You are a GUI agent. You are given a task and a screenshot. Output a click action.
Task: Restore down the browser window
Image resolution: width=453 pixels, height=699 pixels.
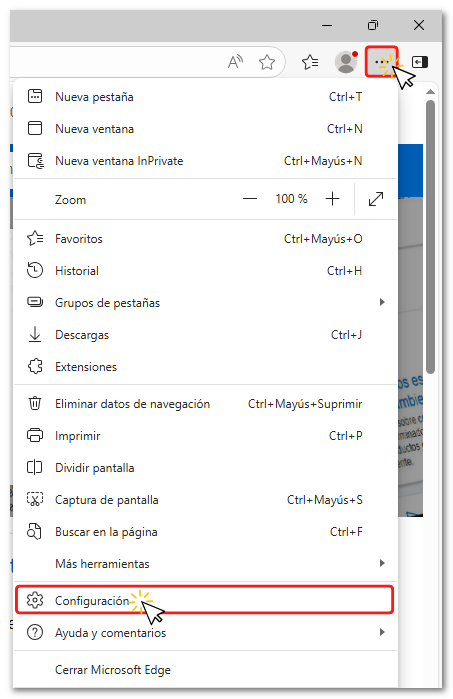[x=372, y=25]
